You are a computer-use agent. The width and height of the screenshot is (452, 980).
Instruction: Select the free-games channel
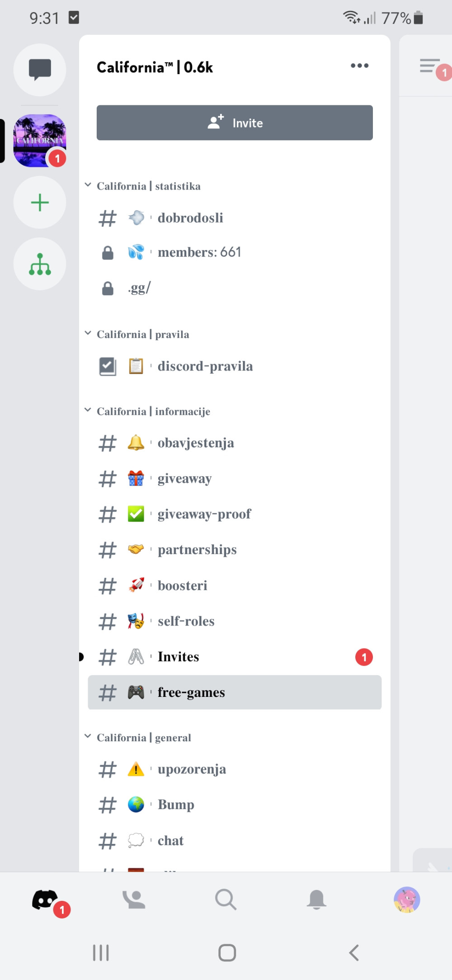(191, 692)
